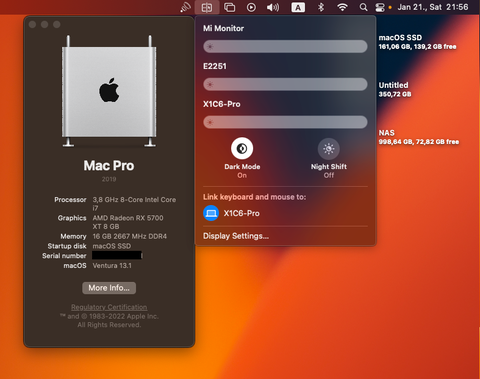
Task: Click the 'macOS SSD' startup disk value
Action: [112, 246]
